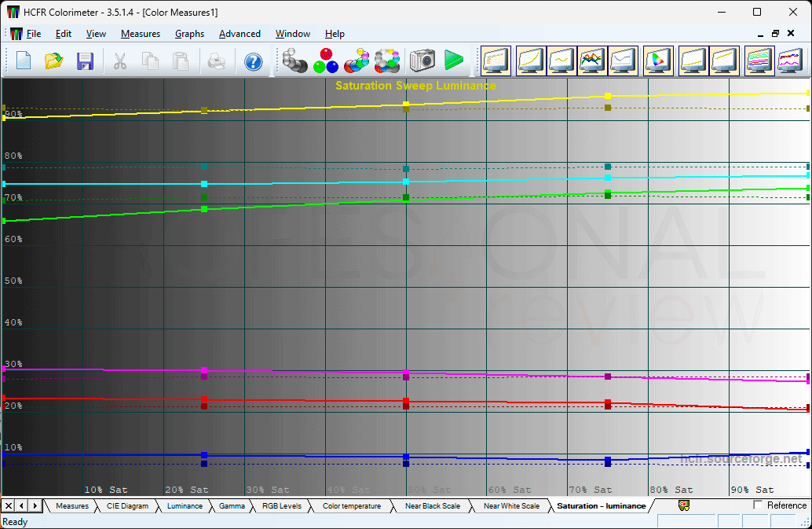Open the color temperature graph monitor icon
The image size is (812, 529).
click(x=623, y=61)
